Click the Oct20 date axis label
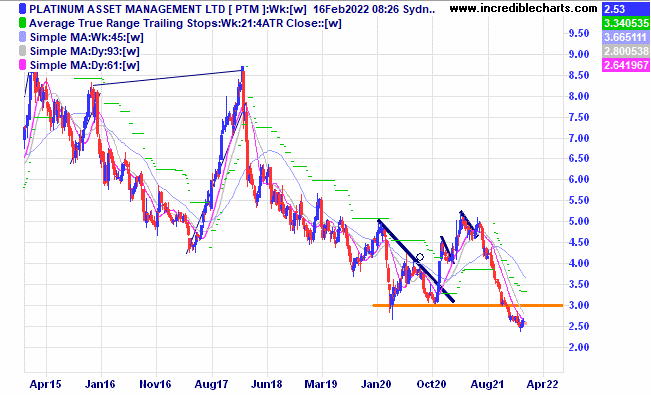Screen dimensions: 651x395 431,384
